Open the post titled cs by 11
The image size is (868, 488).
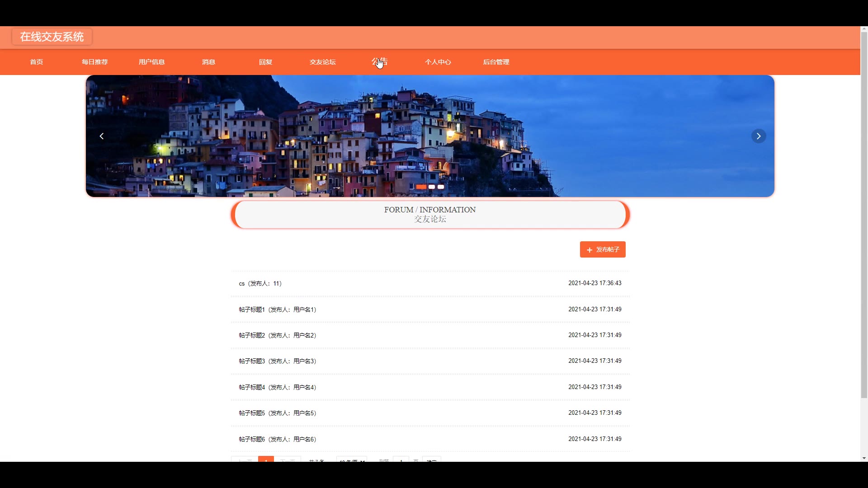[x=260, y=283]
